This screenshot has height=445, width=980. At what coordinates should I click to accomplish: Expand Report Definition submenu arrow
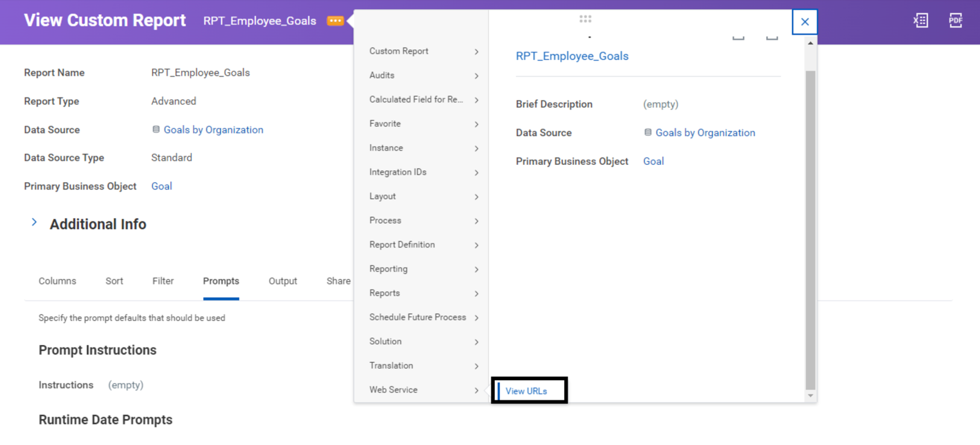(477, 245)
